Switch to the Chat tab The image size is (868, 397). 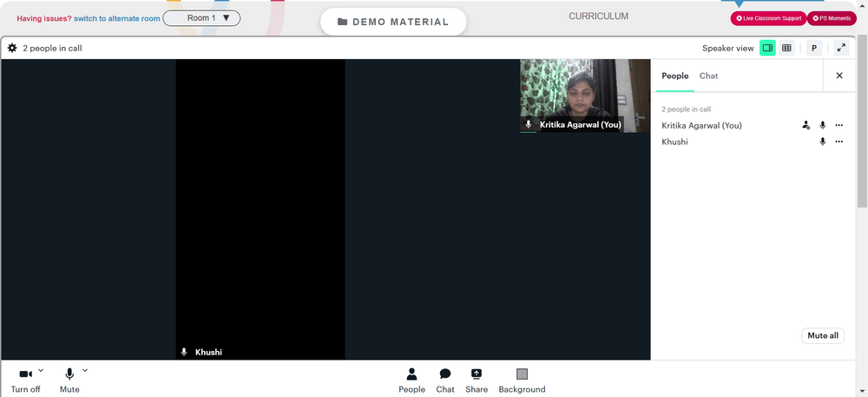708,76
